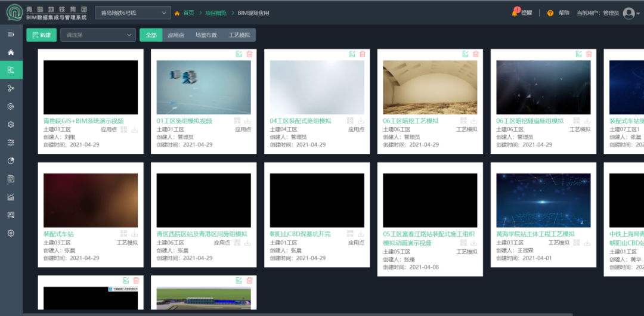Open the 装配式车站 title link
The image size is (644, 316).
point(58,234)
